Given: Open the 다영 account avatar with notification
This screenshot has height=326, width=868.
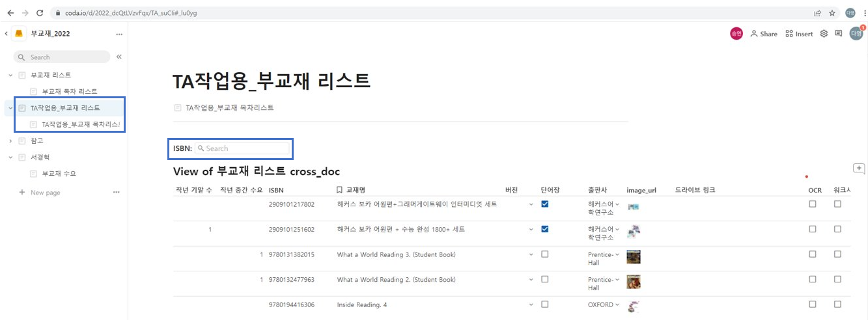Looking at the screenshot, I should (856, 33).
